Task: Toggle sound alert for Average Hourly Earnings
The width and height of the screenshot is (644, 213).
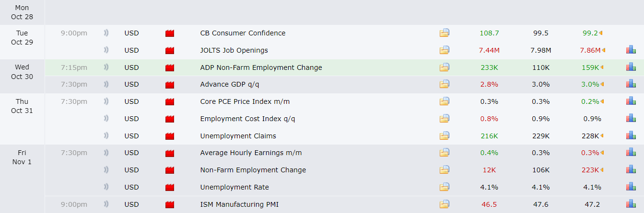Action: point(106,153)
